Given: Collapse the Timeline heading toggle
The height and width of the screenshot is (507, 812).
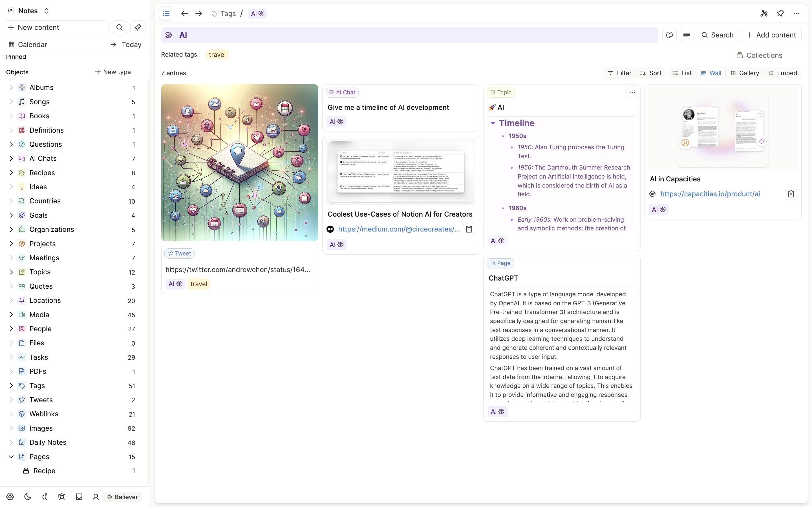Looking at the screenshot, I should click(x=493, y=123).
